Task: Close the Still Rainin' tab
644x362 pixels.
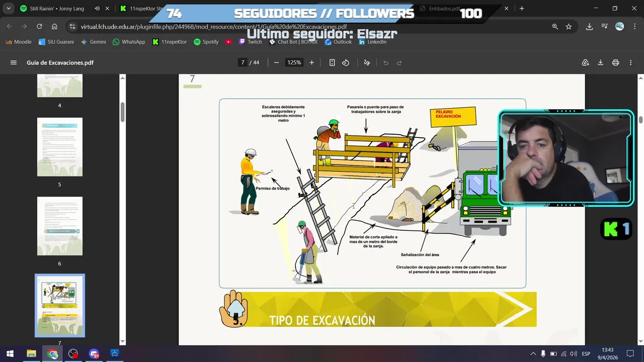Action: pos(107,9)
